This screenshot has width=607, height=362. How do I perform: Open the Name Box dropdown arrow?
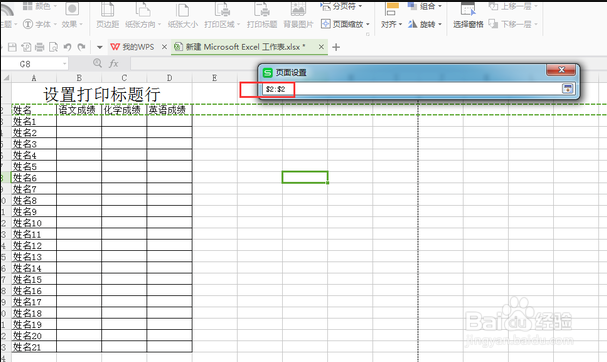65,64
